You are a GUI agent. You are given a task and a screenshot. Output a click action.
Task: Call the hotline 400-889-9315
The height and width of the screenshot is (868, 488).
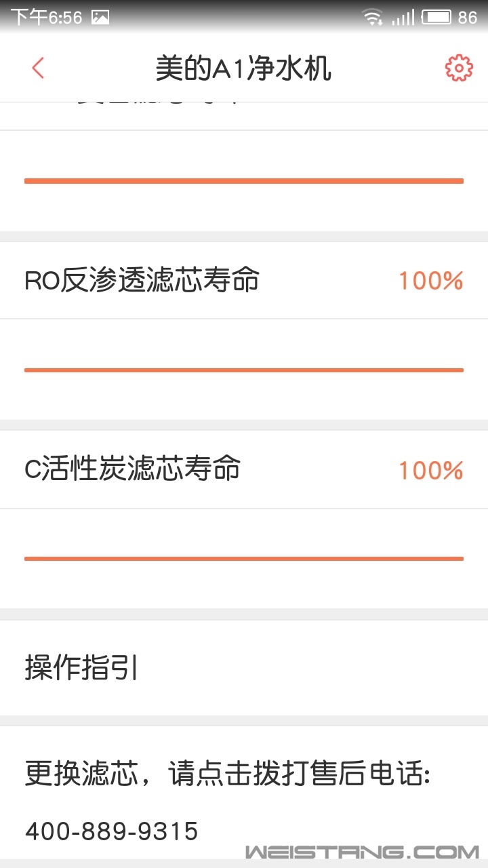(112, 831)
